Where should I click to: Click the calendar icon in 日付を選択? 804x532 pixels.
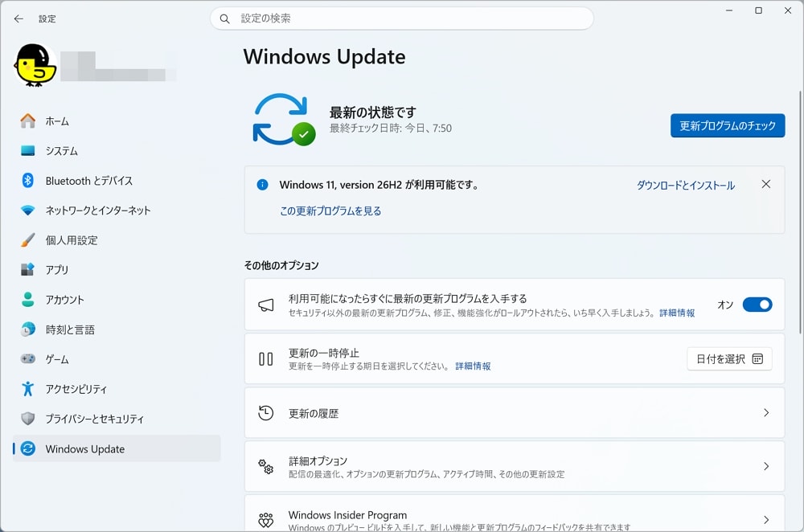click(757, 358)
